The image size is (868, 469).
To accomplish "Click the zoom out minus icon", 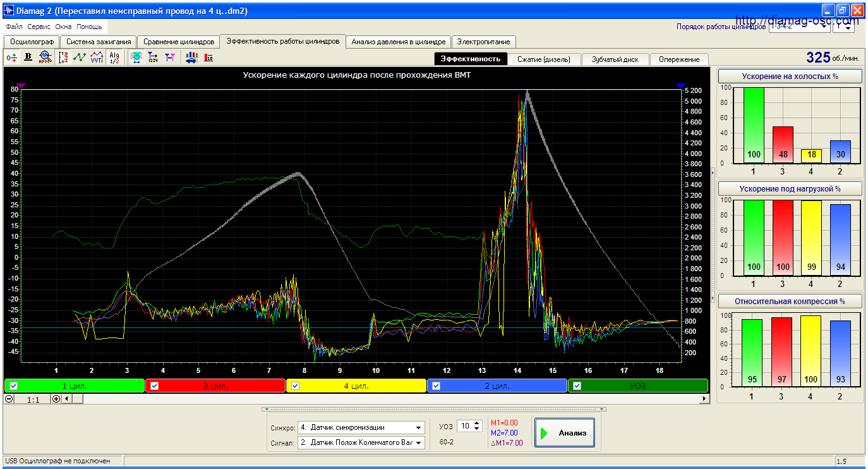I will pyautogui.click(x=9, y=399).
